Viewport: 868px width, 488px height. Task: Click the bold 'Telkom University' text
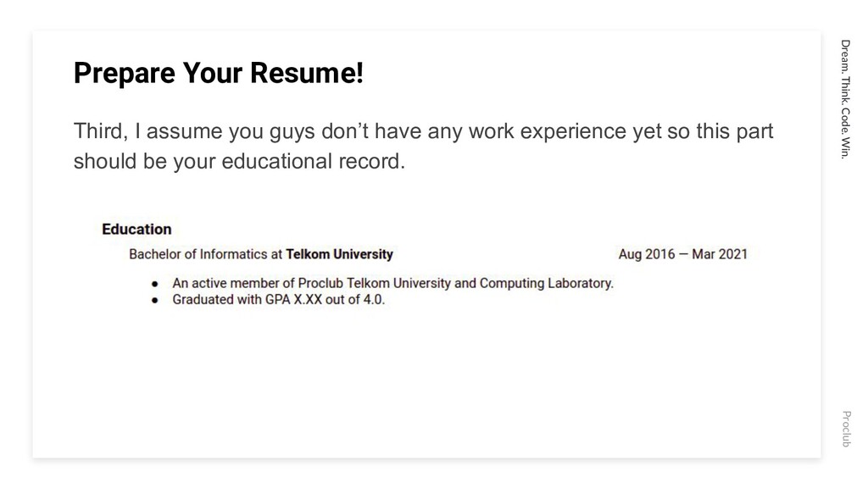click(339, 254)
